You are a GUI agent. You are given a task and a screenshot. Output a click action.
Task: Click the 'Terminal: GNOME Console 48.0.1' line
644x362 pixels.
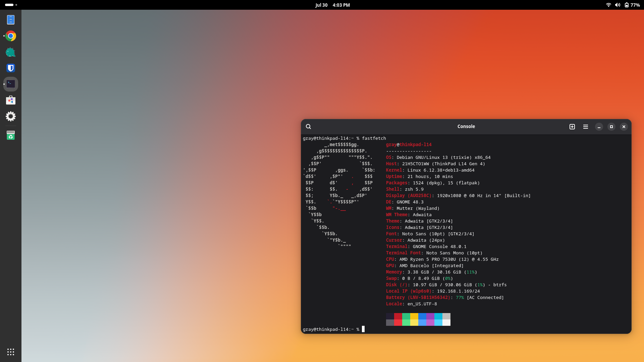(x=426, y=246)
